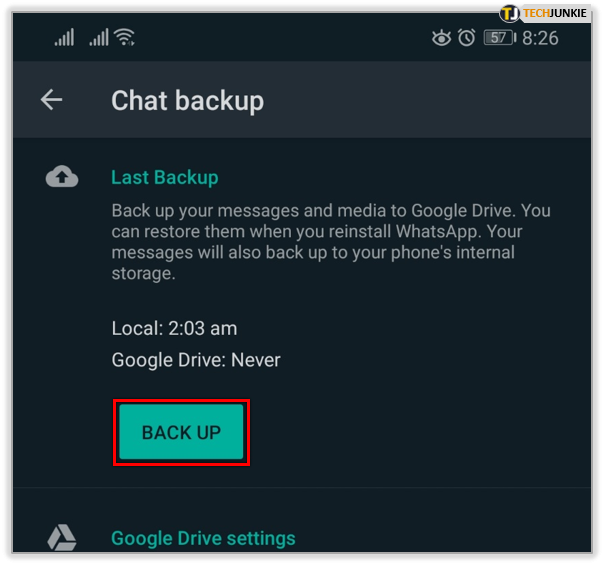
Task: Click the TechJunkie TJ logo badge
Action: tap(509, 13)
